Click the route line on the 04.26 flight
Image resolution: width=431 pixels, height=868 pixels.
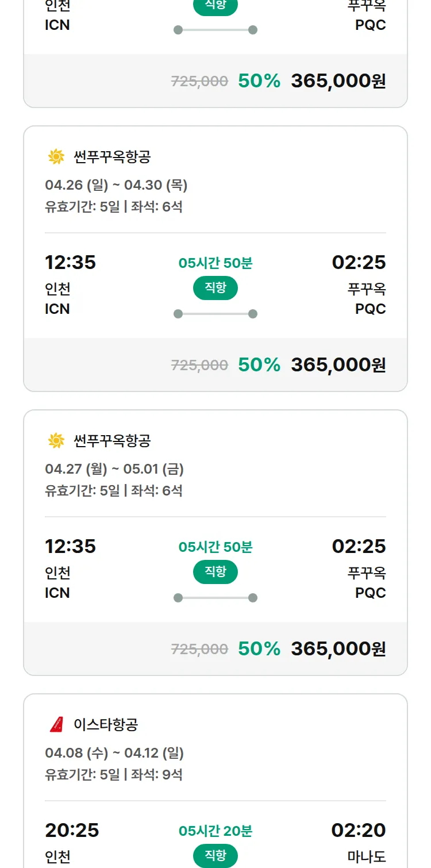(215, 314)
